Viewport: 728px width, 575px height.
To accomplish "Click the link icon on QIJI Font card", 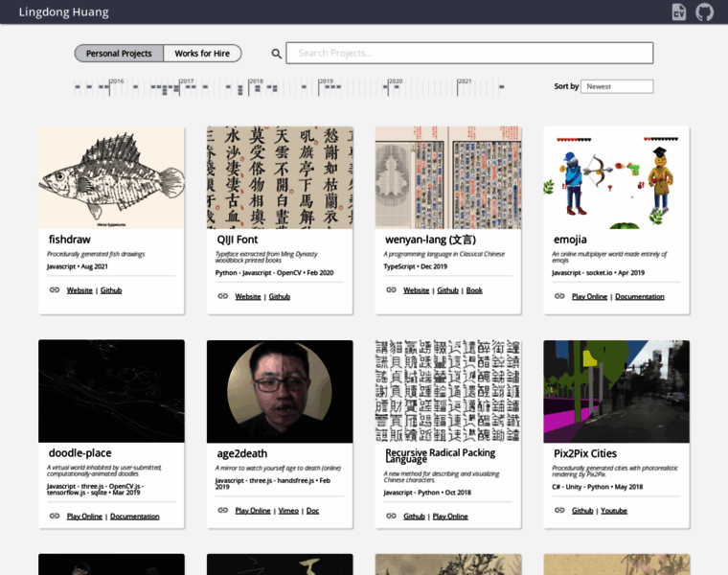I will (x=223, y=296).
